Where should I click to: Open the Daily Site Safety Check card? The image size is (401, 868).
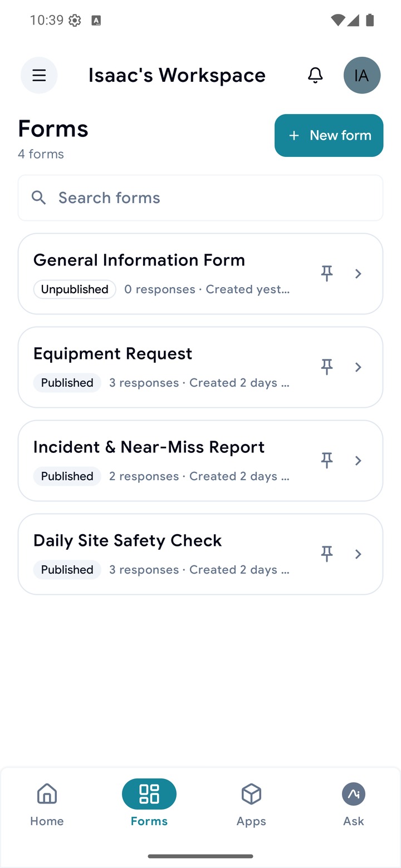tap(200, 554)
